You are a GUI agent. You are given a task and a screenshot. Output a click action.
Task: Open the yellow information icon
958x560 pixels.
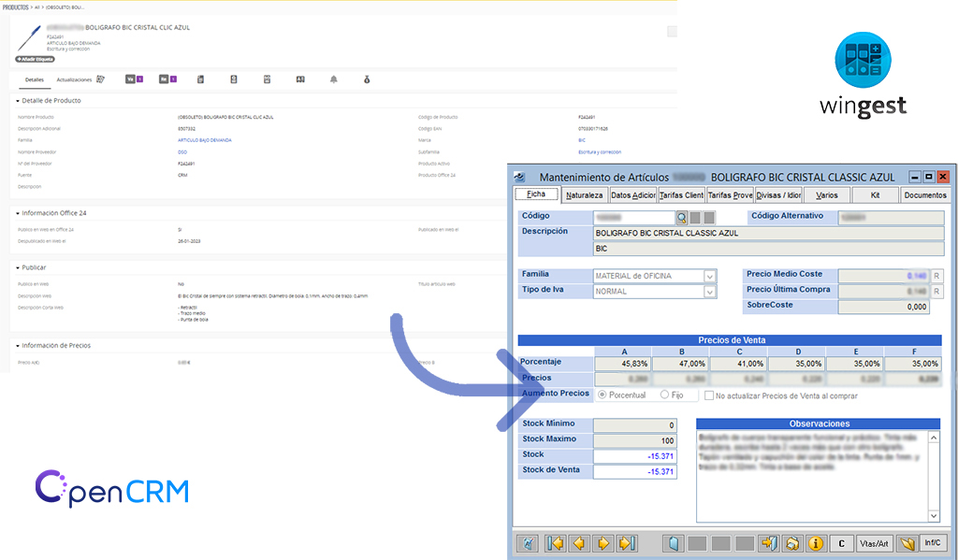pyautogui.click(x=816, y=543)
